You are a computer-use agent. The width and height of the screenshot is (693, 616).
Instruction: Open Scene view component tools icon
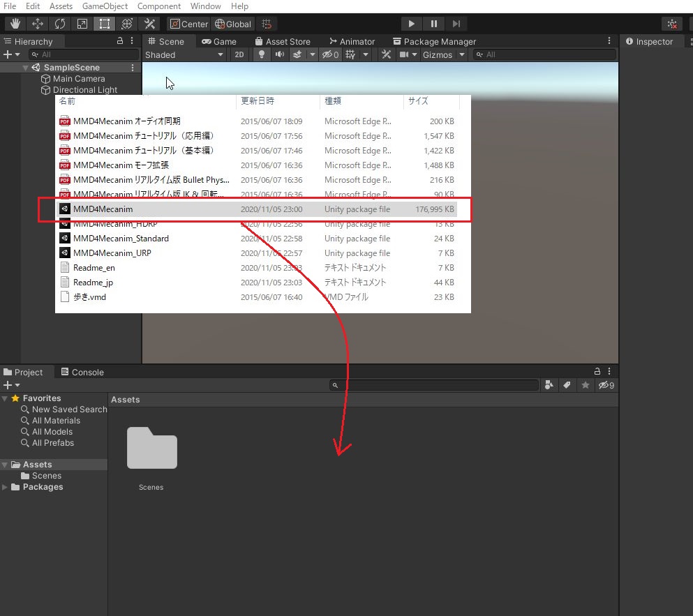click(x=386, y=55)
